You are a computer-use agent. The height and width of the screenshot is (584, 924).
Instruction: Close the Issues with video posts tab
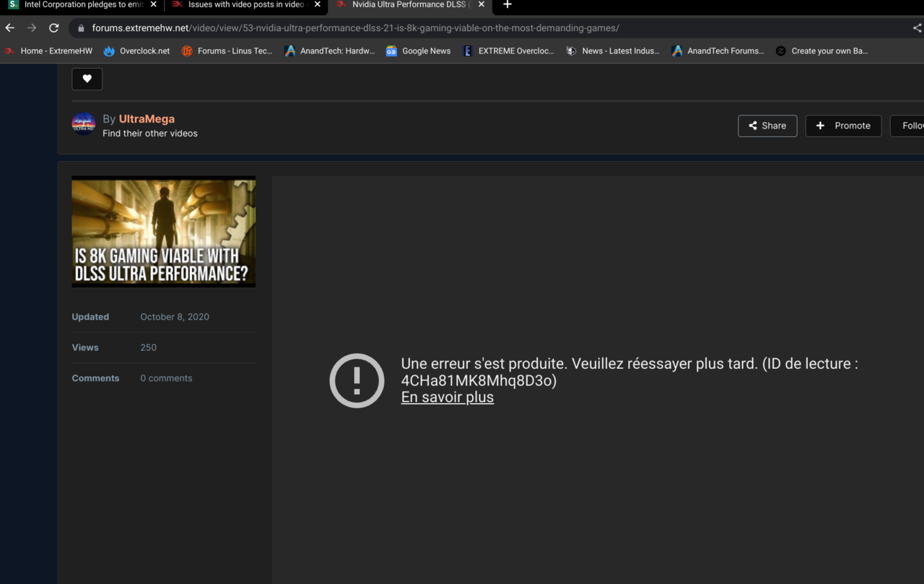pos(317,4)
